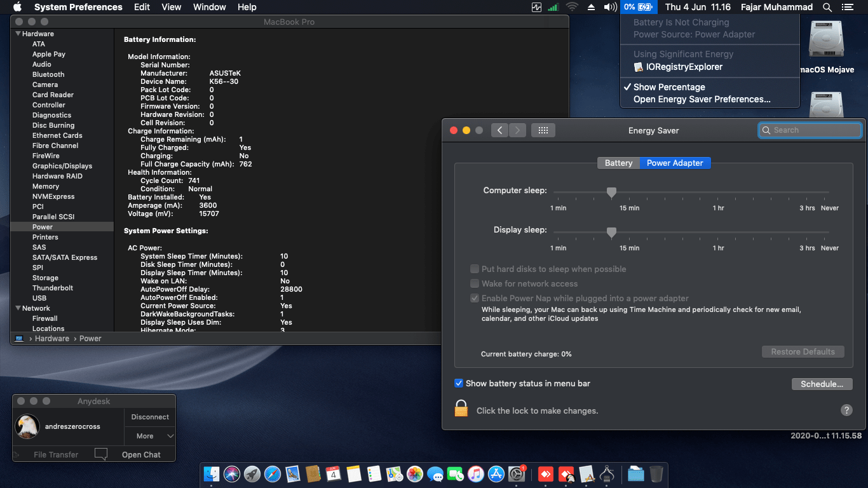Screen dimensions: 868x488
Task: Select Bluetooth in Hardware sidebar
Action: pyautogui.click(x=48, y=74)
